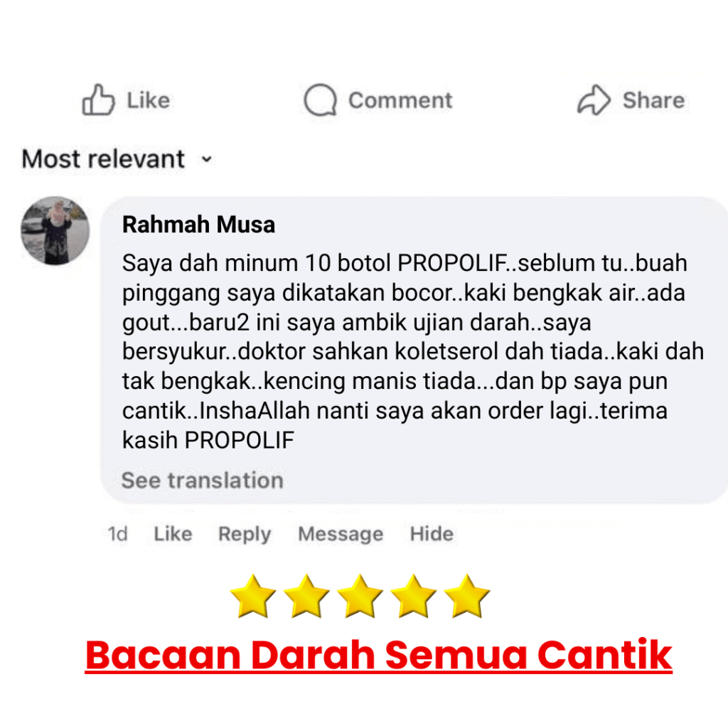Click the fifth gold star
This screenshot has height=728, width=728.
tap(466, 596)
